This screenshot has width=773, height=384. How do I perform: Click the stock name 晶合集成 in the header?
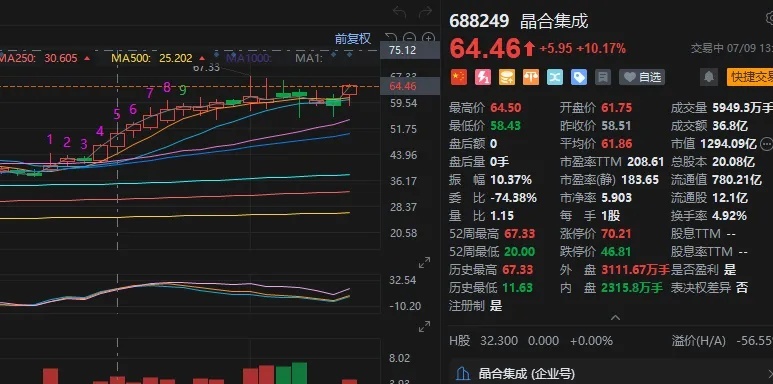[x=554, y=21]
